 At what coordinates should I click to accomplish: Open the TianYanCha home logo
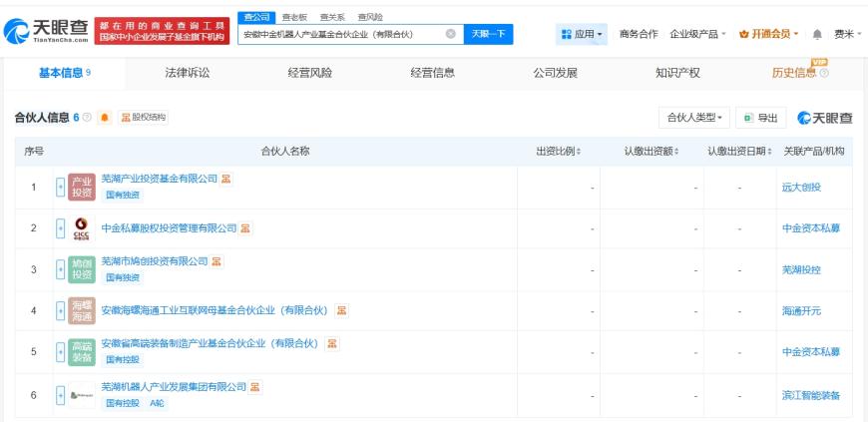pos(46,32)
